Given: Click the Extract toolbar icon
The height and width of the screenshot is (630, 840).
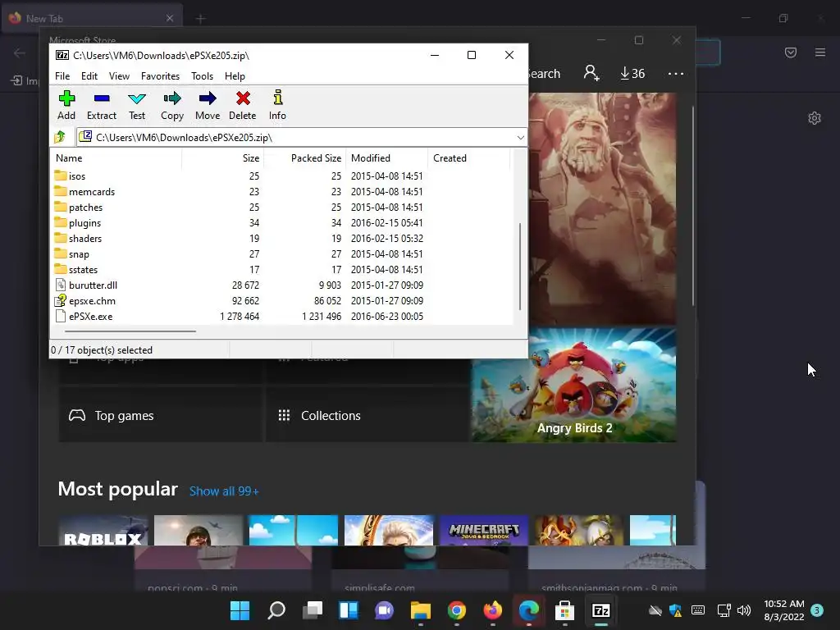Looking at the screenshot, I should (x=102, y=105).
